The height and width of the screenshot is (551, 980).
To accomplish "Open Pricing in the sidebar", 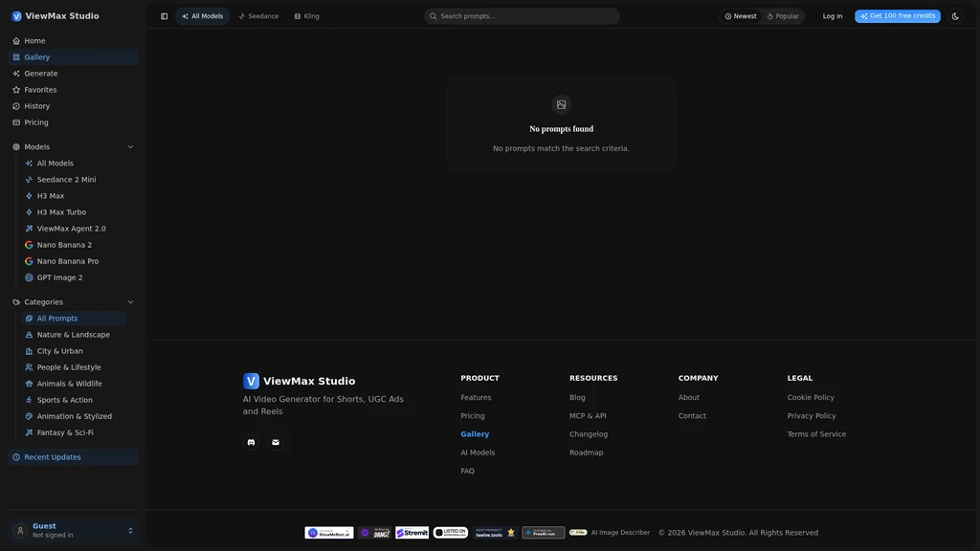I will tap(73, 122).
